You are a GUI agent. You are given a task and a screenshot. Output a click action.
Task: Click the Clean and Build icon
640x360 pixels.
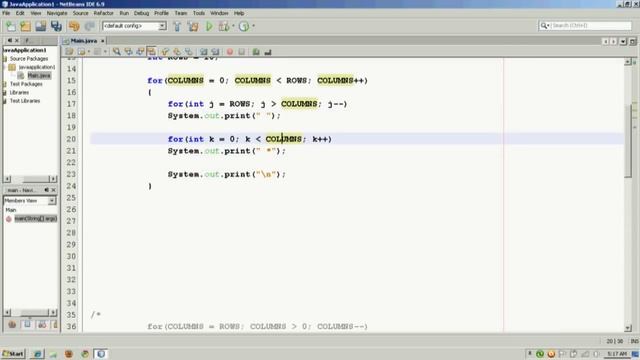193,26
